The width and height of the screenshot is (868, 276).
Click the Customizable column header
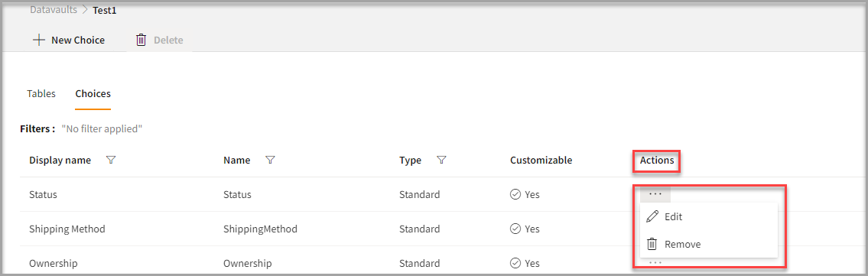pyautogui.click(x=541, y=161)
